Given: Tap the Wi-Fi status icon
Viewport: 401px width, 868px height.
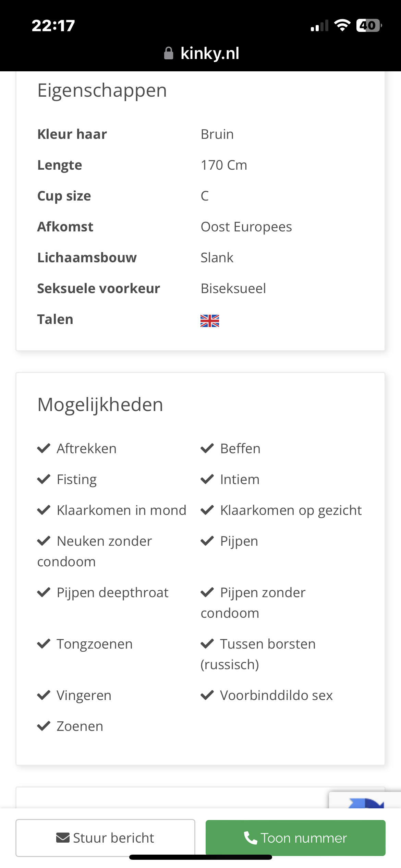Looking at the screenshot, I should [x=342, y=25].
